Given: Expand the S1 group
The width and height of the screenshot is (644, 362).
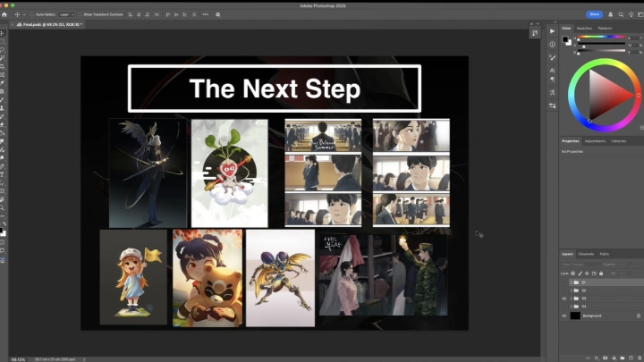Looking at the screenshot, I should [x=571, y=282].
